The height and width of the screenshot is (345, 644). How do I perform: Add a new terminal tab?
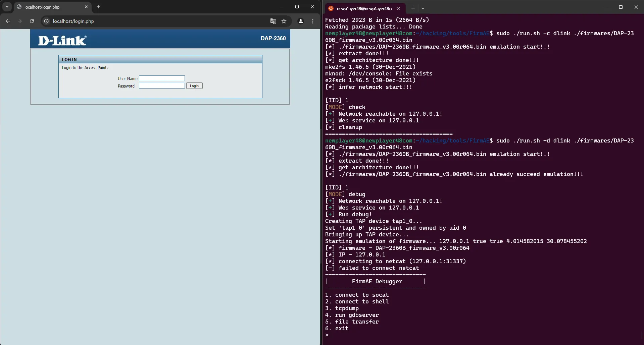coord(413,8)
